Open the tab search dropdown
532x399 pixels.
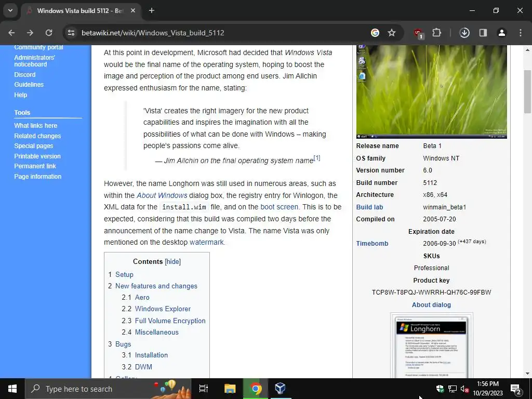10,10
